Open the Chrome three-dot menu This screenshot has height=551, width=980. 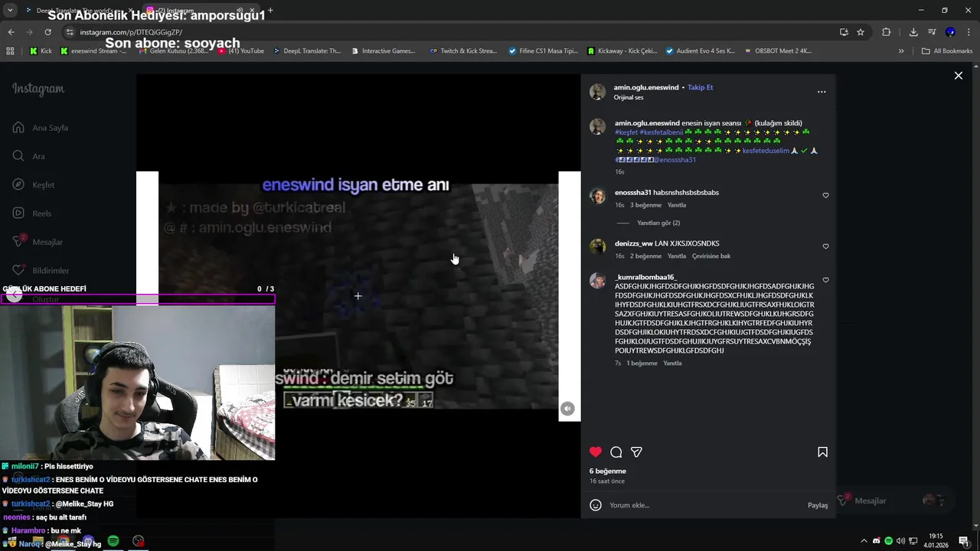pos(969,32)
